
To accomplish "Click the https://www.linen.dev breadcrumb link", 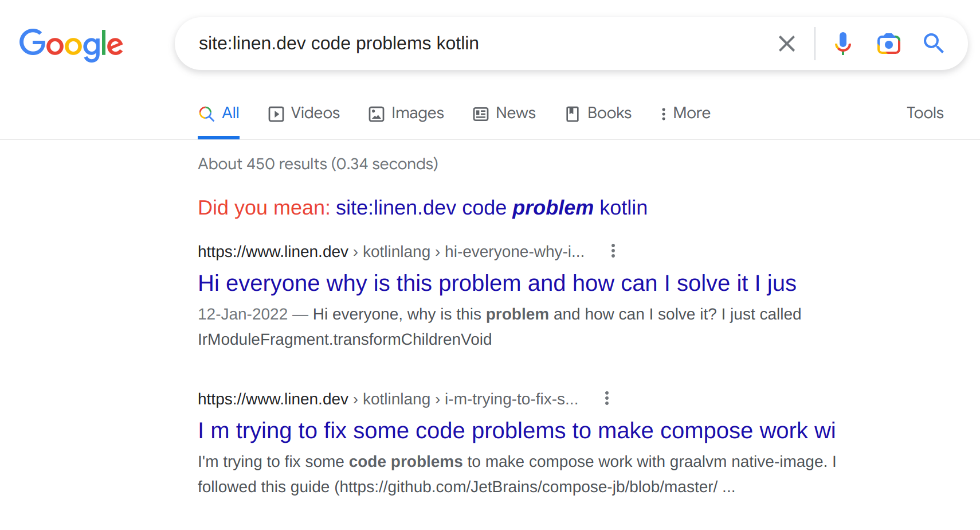I will tap(272, 251).
